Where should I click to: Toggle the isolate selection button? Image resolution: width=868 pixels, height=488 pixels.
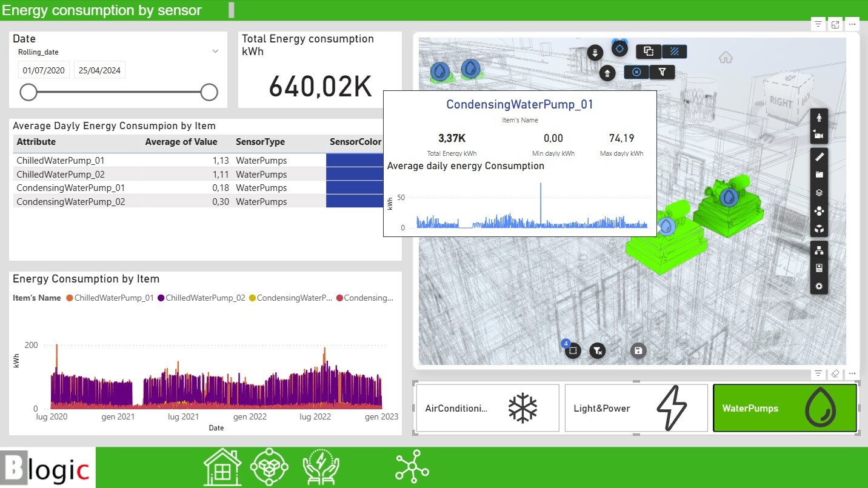[636, 72]
